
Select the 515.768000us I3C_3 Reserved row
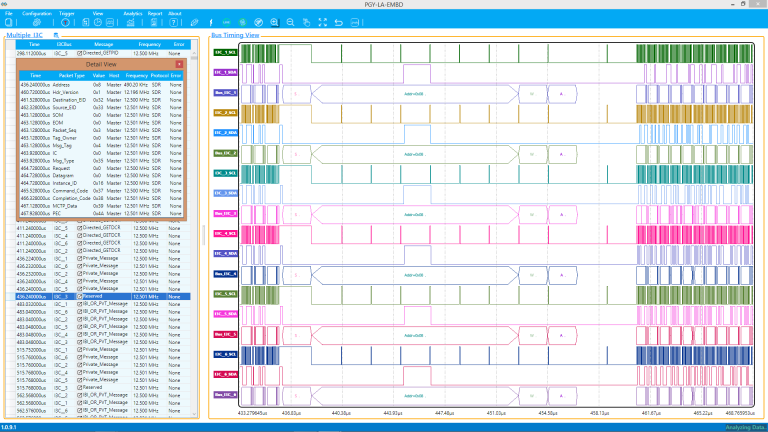pyautogui.click(x=103, y=387)
